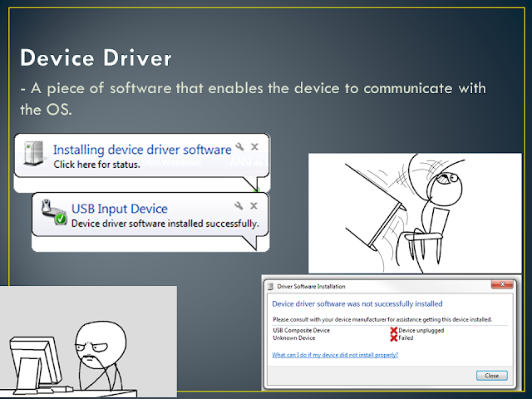532x399 pixels.
Task: Click the slide's definition text about software and the OS
Action: tap(253, 99)
